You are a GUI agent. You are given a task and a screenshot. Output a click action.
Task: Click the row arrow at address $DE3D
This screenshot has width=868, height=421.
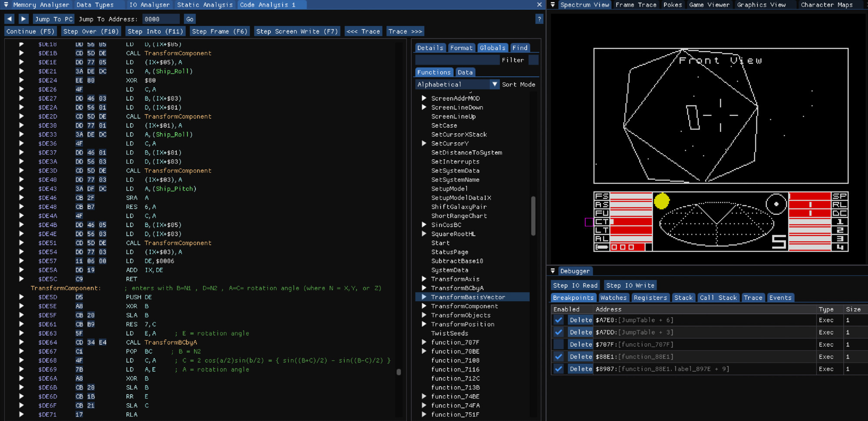(x=21, y=171)
